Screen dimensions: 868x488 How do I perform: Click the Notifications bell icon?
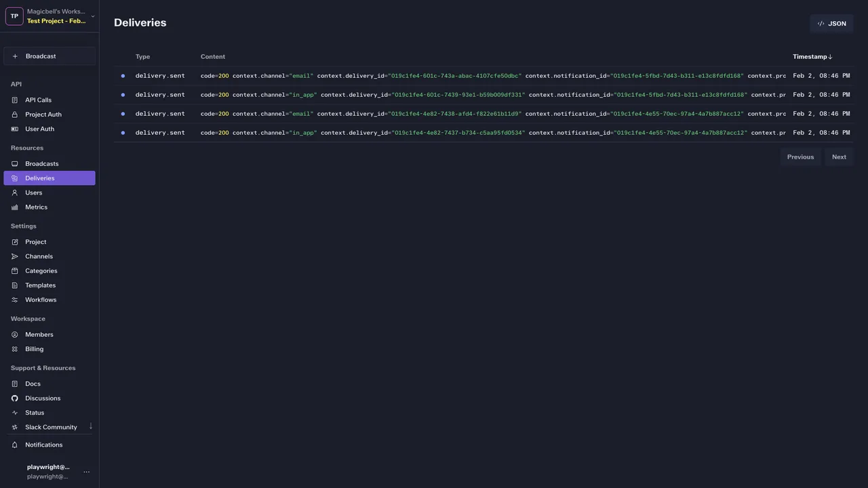point(15,445)
